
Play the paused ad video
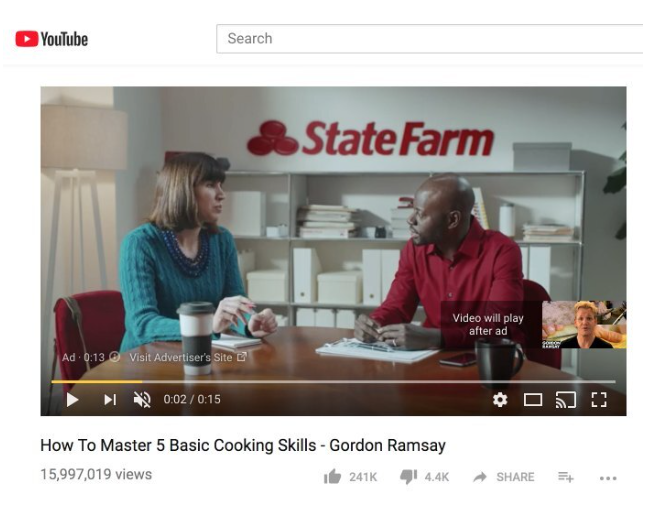coord(72,399)
